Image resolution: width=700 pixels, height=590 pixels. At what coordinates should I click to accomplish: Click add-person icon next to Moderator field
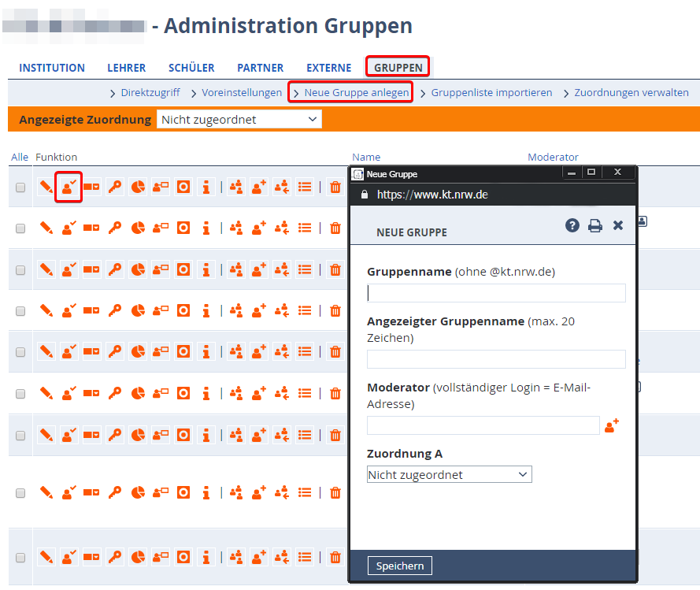611,425
